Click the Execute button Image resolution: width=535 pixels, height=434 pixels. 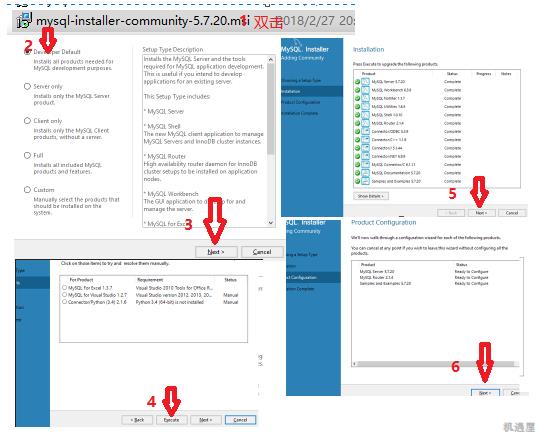(172, 420)
